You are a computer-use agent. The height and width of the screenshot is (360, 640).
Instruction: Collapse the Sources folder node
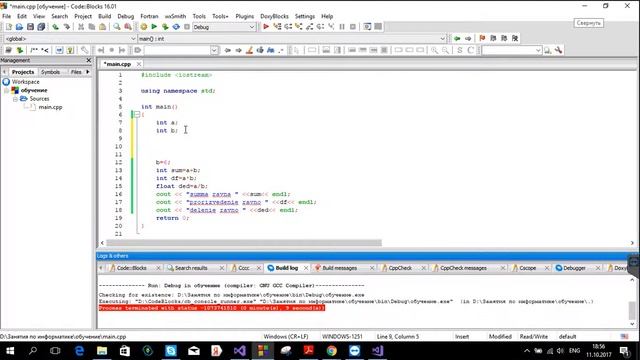click(15, 99)
